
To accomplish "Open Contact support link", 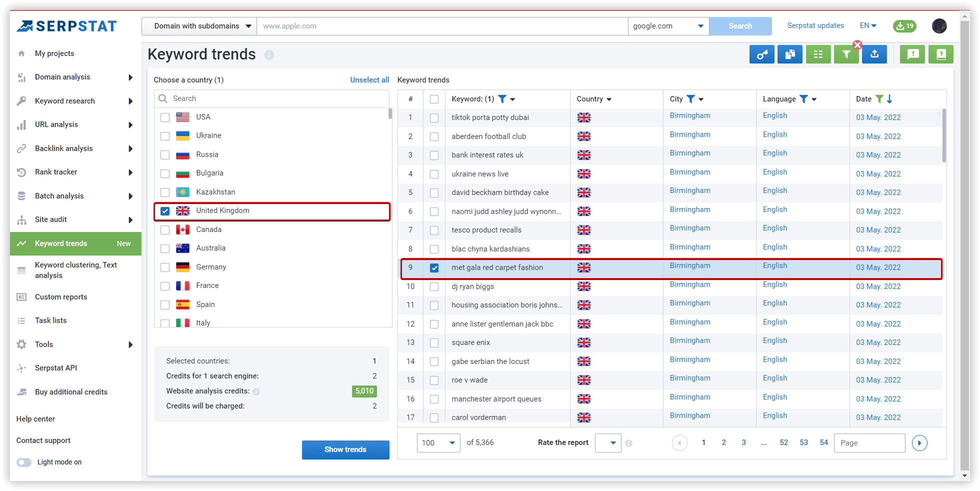I will point(43,440).
